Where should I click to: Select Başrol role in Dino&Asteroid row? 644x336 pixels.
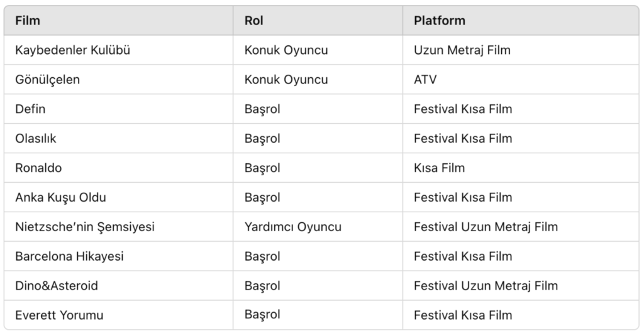pos(262,286)
